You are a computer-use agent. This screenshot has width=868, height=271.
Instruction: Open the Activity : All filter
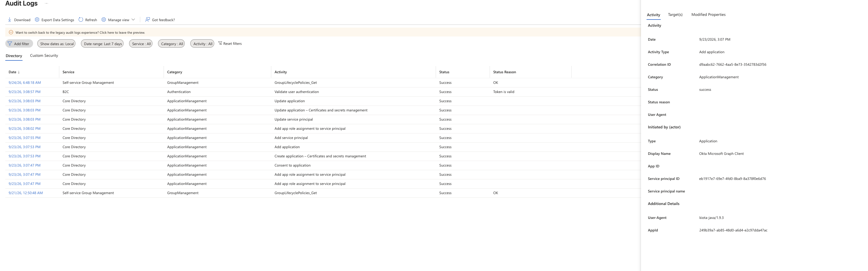click(202, 43)
